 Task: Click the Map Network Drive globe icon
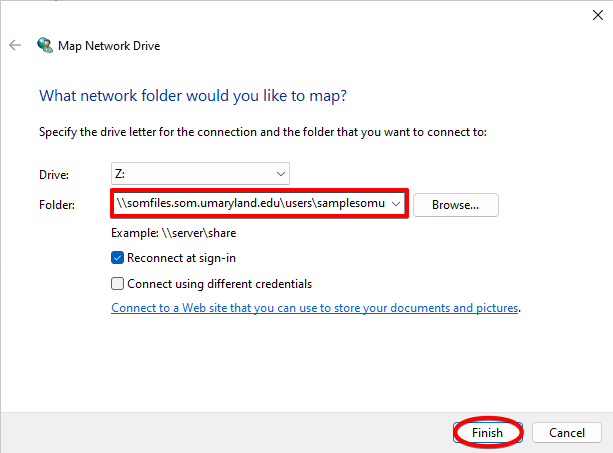(x=45, y=45)
